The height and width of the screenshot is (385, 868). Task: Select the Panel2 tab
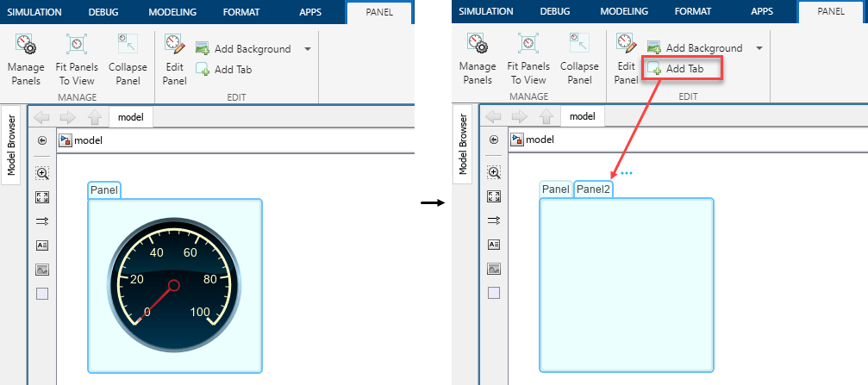pyautogui.click(x=593, y=189)
